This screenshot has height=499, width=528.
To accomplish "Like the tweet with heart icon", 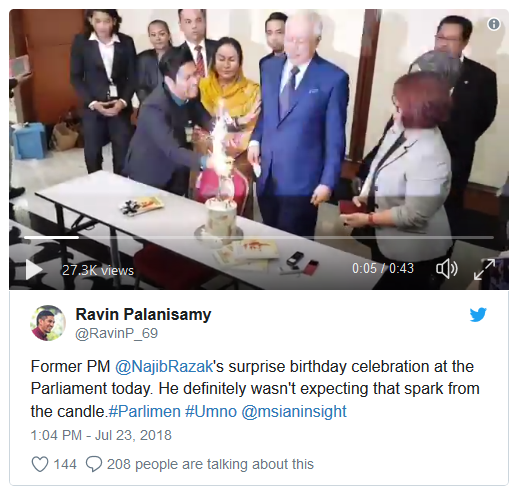I will (40, 464).
